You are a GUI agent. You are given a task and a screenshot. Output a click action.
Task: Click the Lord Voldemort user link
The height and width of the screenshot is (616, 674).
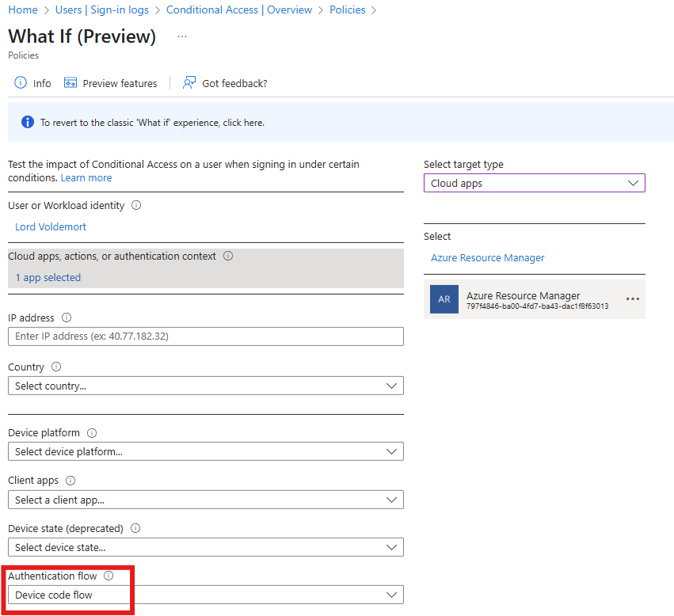pos(51,226)
